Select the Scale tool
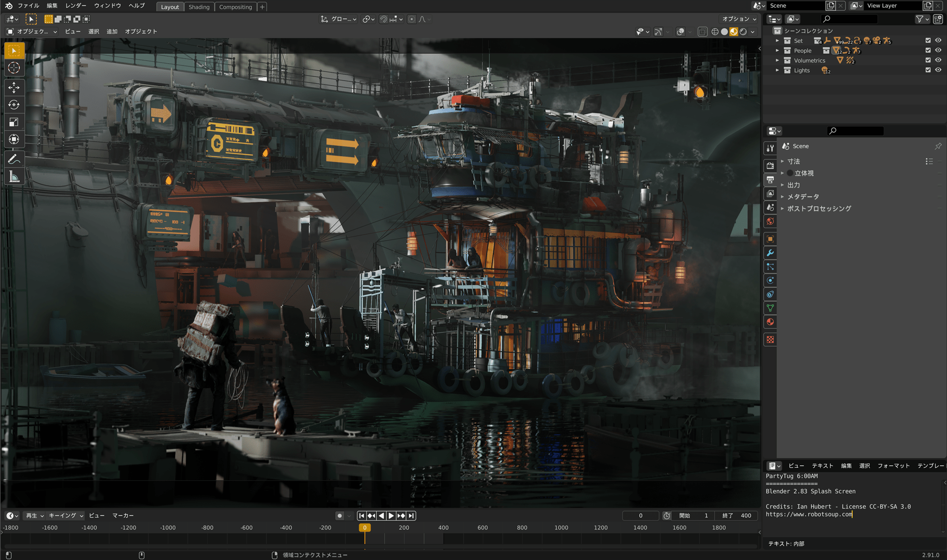947x560 pixels. pos(14,122)
